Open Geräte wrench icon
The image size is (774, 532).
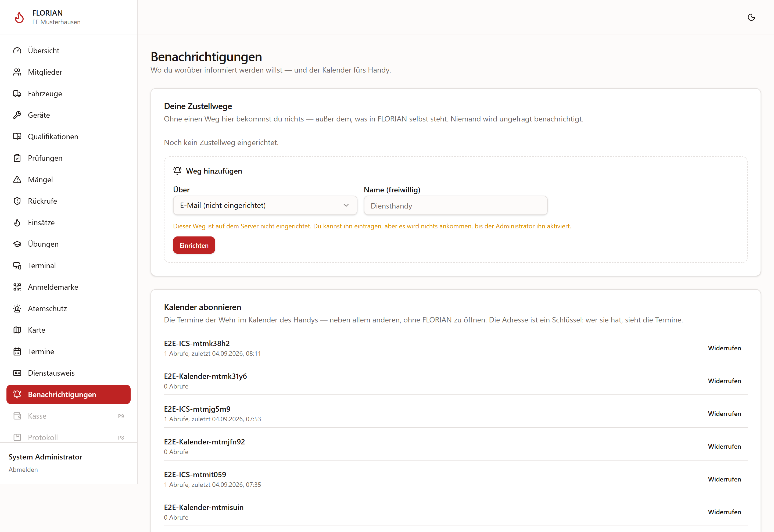17,115
